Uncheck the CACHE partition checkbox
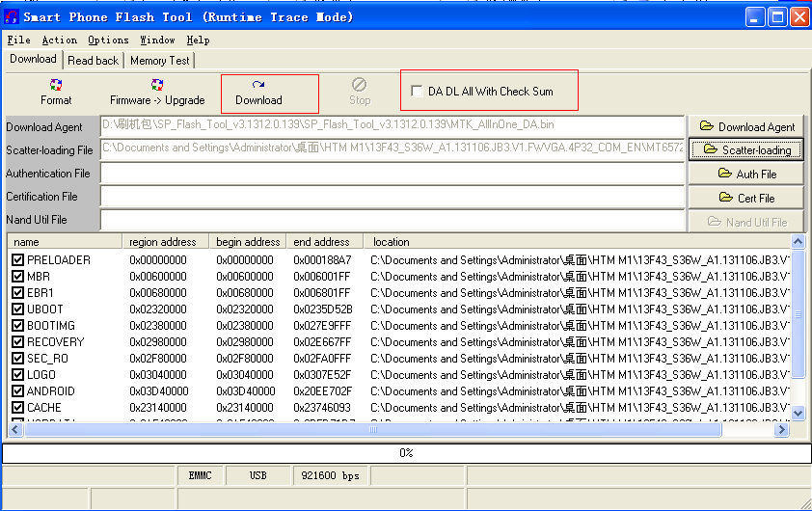 (x=17, y=408)
